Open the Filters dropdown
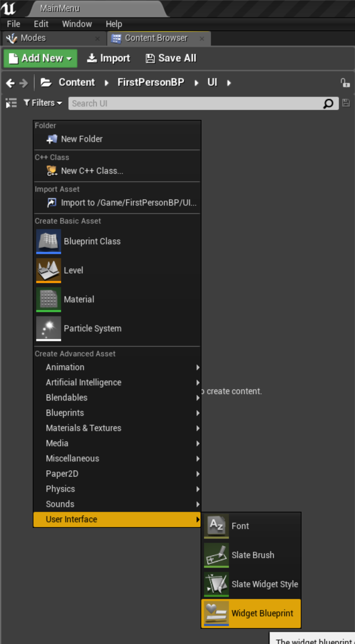The image size is (355, 644). pyautogui.click(x=42, y=103)
